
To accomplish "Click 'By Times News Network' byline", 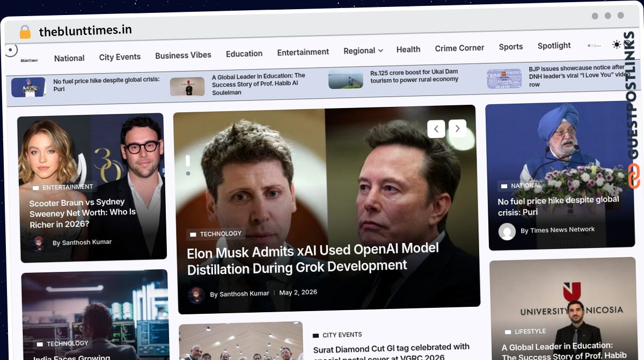I will coord(558,230).
